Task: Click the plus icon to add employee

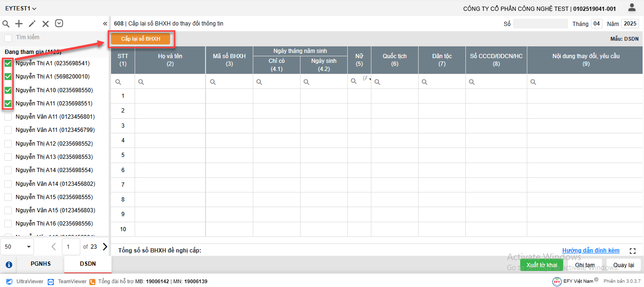Action: pos(19,24)
